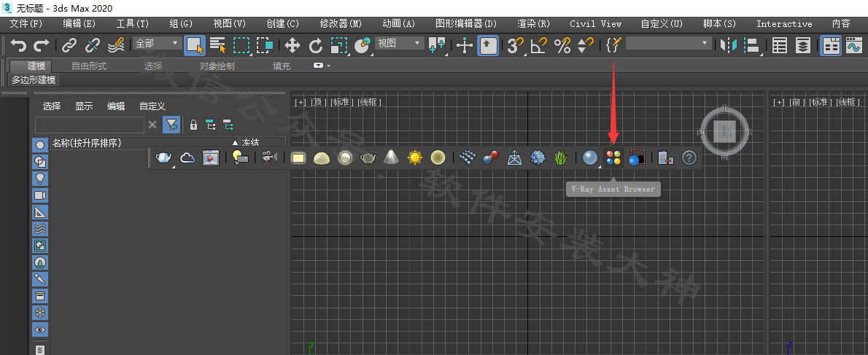Open the explorer's 选择 menu
This screenshot has height=355, width=868.
click(52, 106)
